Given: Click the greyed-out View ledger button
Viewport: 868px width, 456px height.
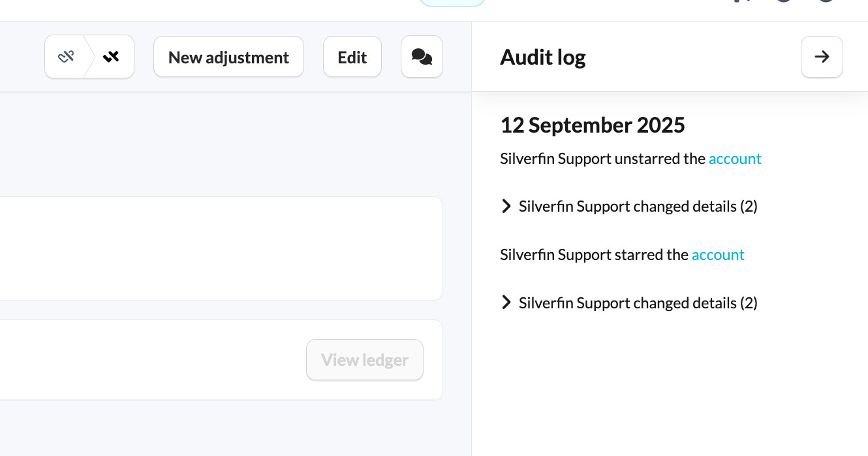Looking at the screenshot, I should coord(365,359).
